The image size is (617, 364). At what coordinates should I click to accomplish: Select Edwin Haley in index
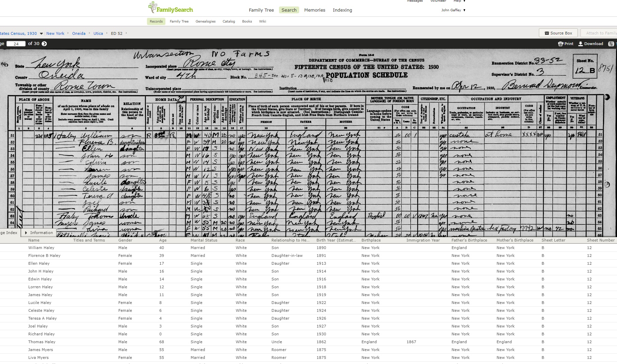(40, 279)
